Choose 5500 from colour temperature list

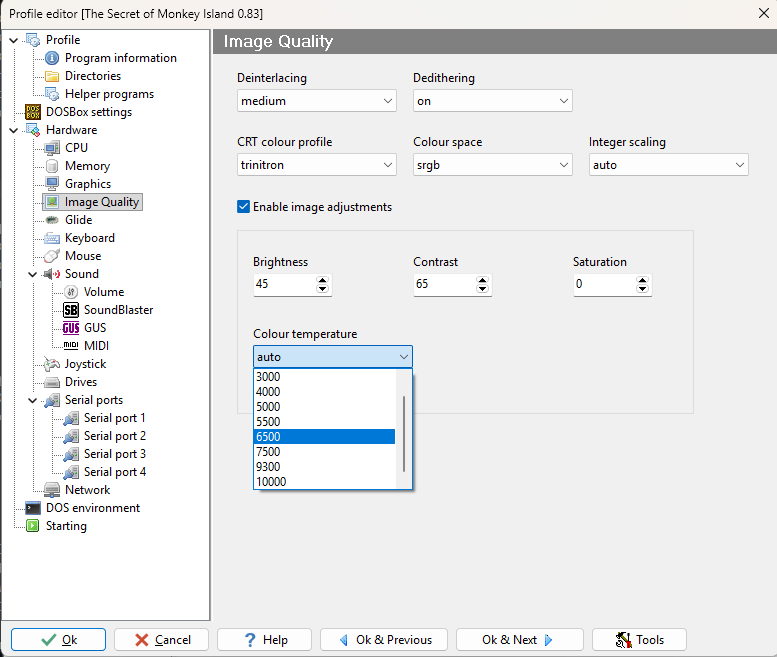coord(325,422)
